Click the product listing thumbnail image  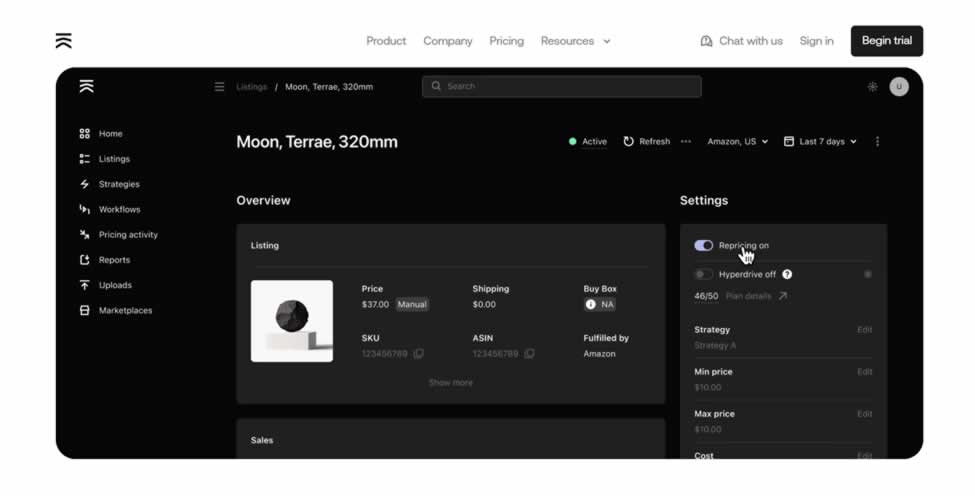pyautogui.click(x=292, y=321)
